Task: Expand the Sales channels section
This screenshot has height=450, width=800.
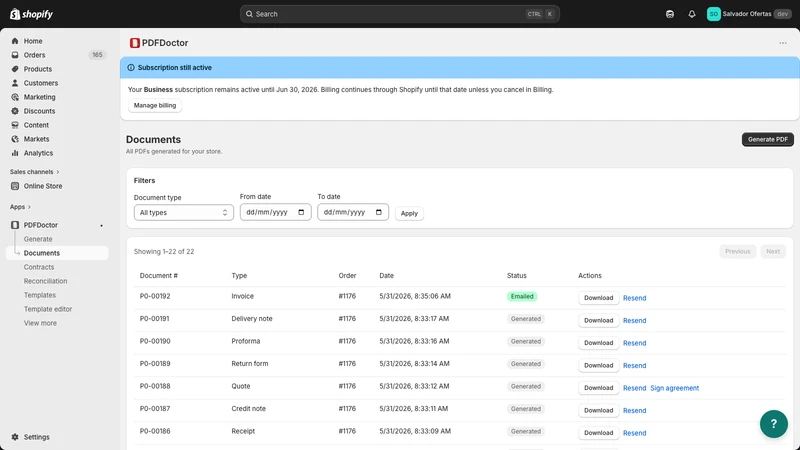Action: pos(35,172)
